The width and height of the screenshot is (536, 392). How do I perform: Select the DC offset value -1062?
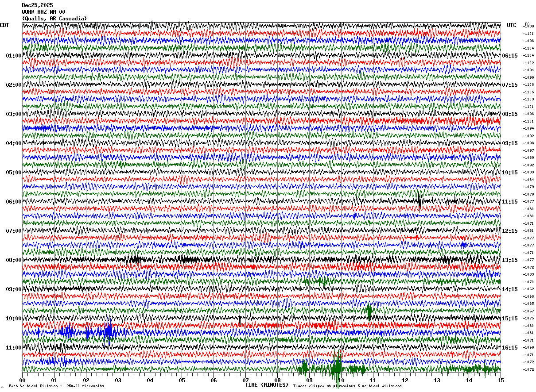pos(528,289)
